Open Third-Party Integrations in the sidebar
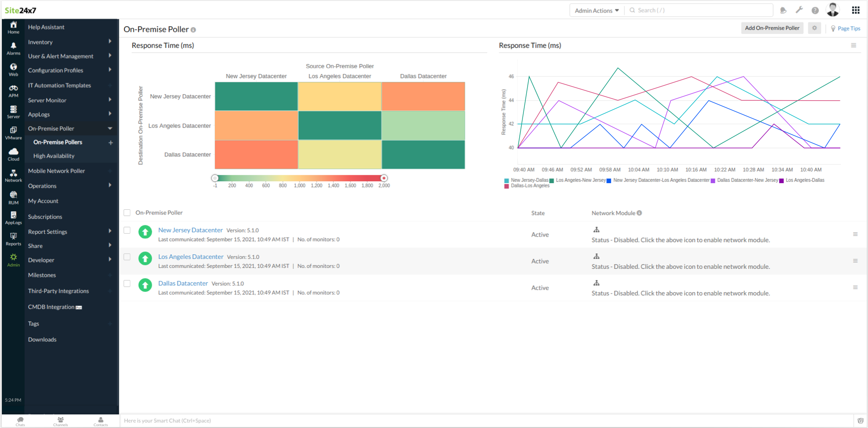Viewport: 868px width, 428px height. 58,291
